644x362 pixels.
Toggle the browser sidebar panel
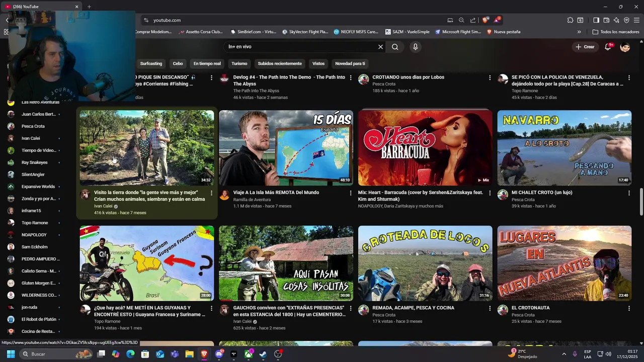pyautogui.click(x=596, y=20)
